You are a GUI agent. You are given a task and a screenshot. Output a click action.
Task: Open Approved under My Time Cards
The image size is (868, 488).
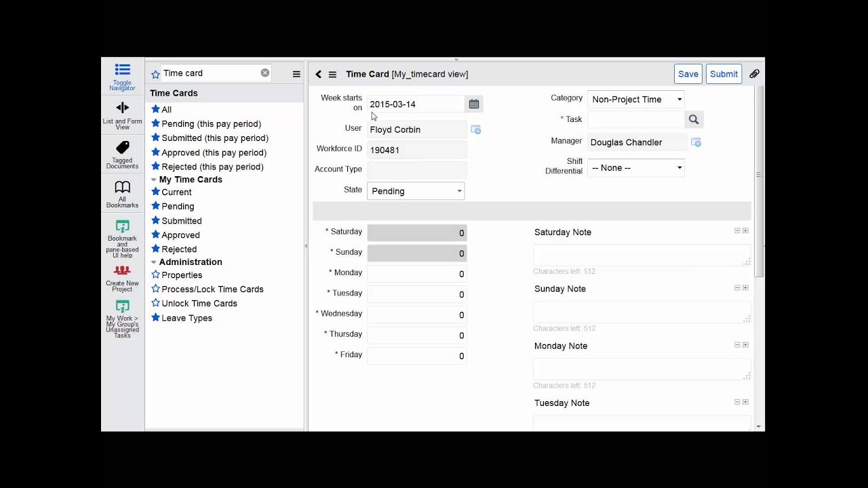(180, 235)
